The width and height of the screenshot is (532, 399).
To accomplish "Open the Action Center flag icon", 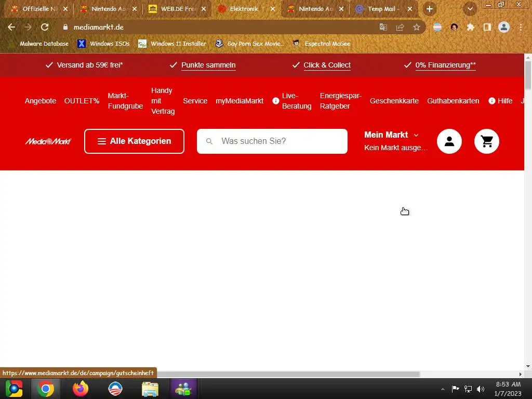I will click(x=455, y=389).
